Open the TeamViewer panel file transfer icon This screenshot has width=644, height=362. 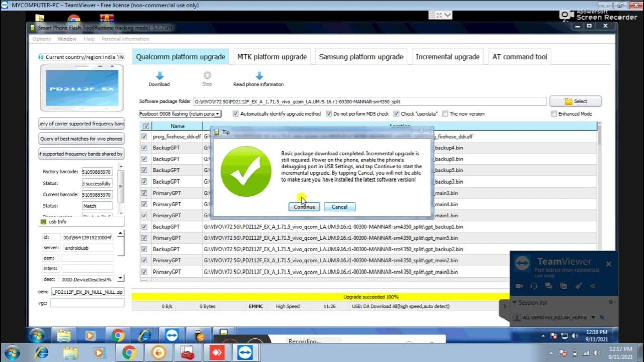(x=563, y=286)
